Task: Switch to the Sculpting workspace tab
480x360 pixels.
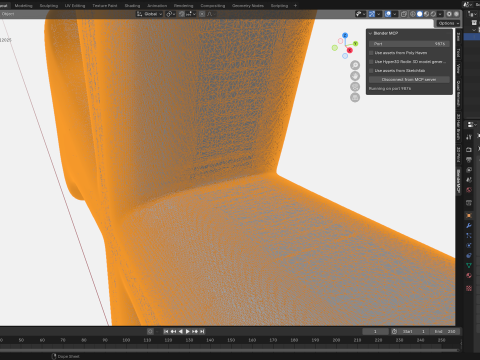Action: tap(49, 6)
